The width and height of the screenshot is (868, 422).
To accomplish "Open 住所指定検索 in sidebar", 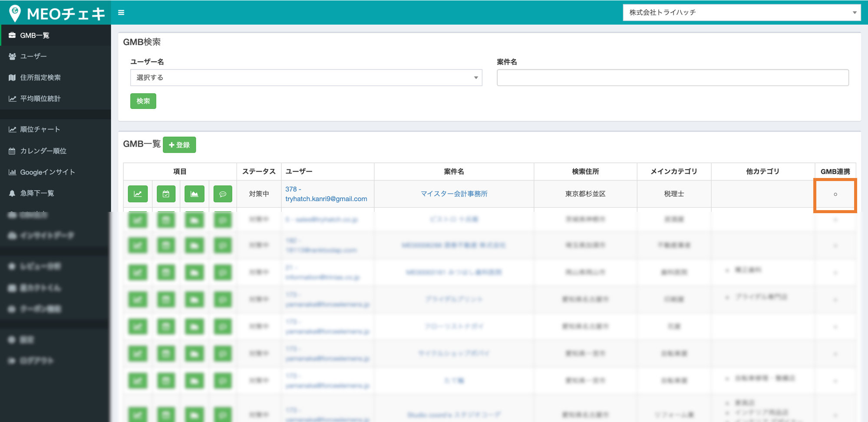I will click(56, 77).
